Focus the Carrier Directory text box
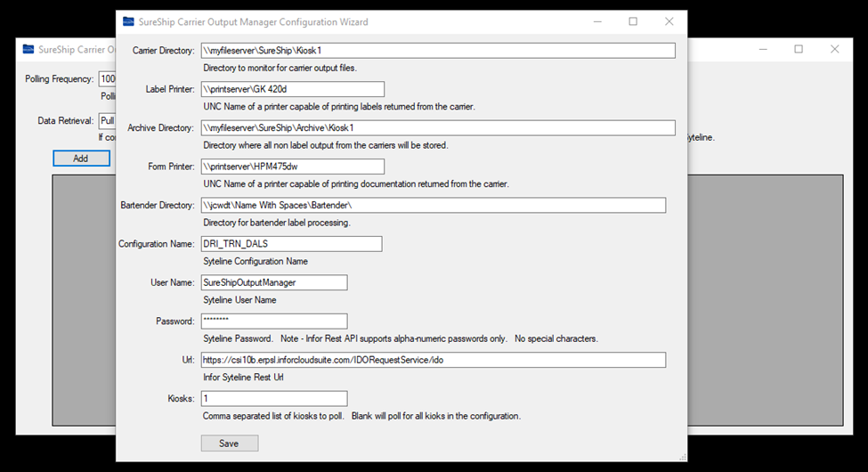The height and width of the screenshot is (472, 868). click(x=437, y=51)
